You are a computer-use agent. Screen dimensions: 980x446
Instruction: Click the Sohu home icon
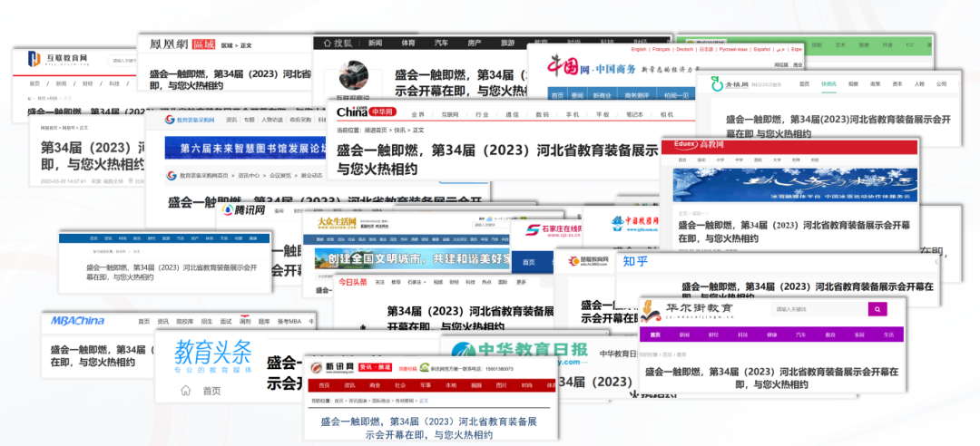coord(327,44)
